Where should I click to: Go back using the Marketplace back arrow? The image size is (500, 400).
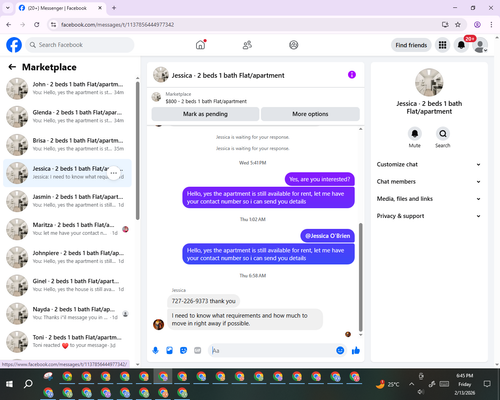[x=12, y=67]
